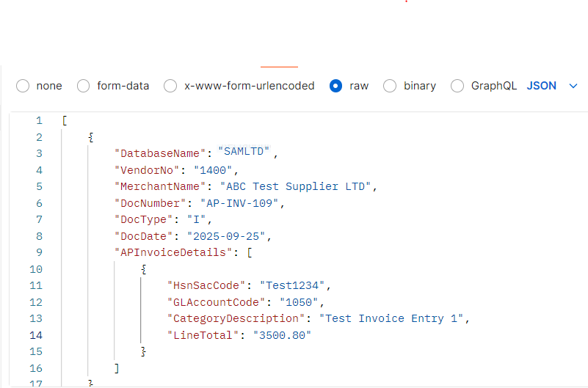Select the raw body radio button
The width and height of the screenshot is (588, 388).
336,86
